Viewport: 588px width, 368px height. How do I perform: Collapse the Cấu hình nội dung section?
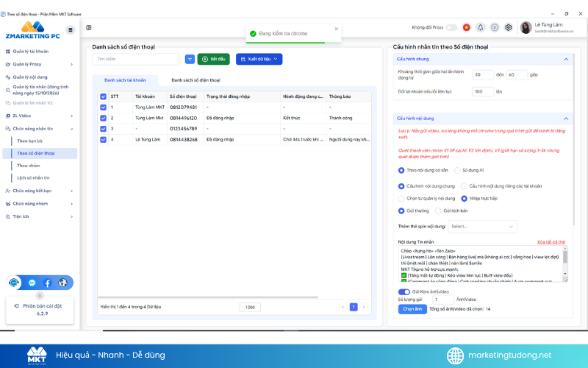(566, 118)
